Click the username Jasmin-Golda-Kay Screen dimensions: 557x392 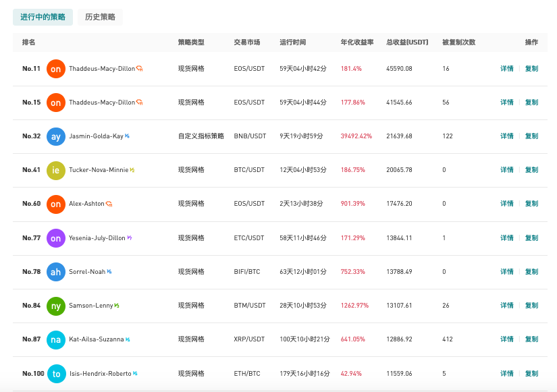(96, 136)
